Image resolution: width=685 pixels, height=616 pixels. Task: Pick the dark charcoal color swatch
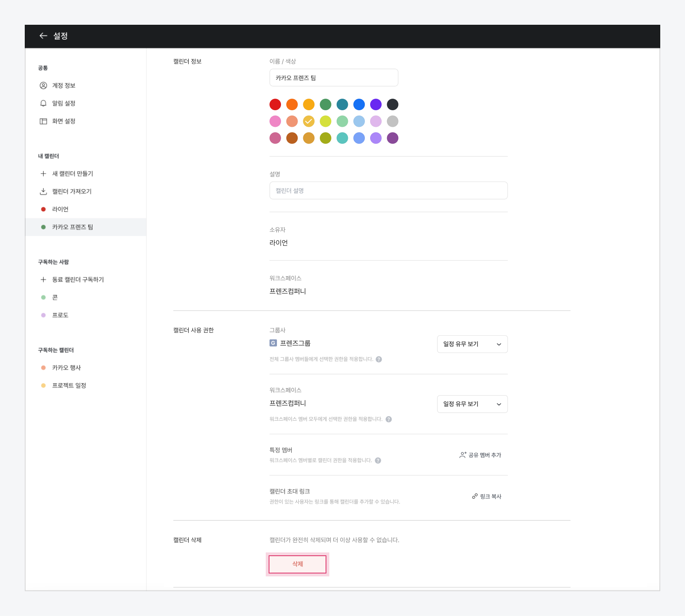click(392, 104)
